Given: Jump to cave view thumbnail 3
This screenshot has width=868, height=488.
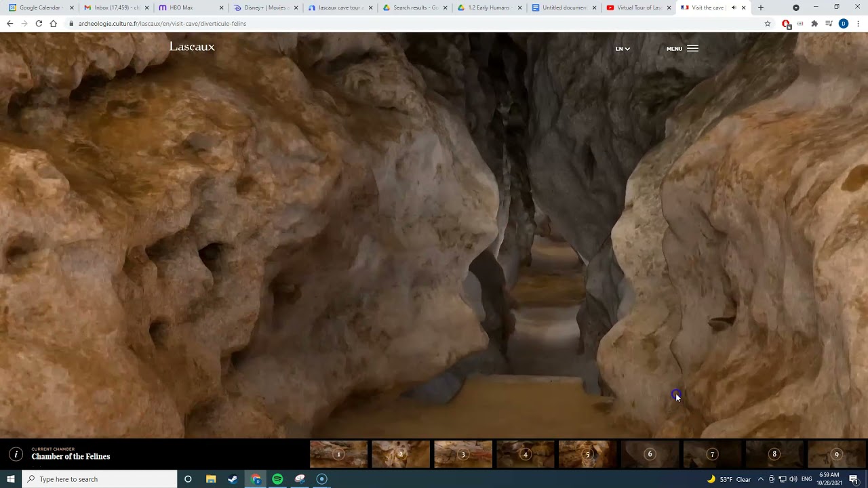Looking at the screenshot, I should pyautogui.click(x=463, y=454).
